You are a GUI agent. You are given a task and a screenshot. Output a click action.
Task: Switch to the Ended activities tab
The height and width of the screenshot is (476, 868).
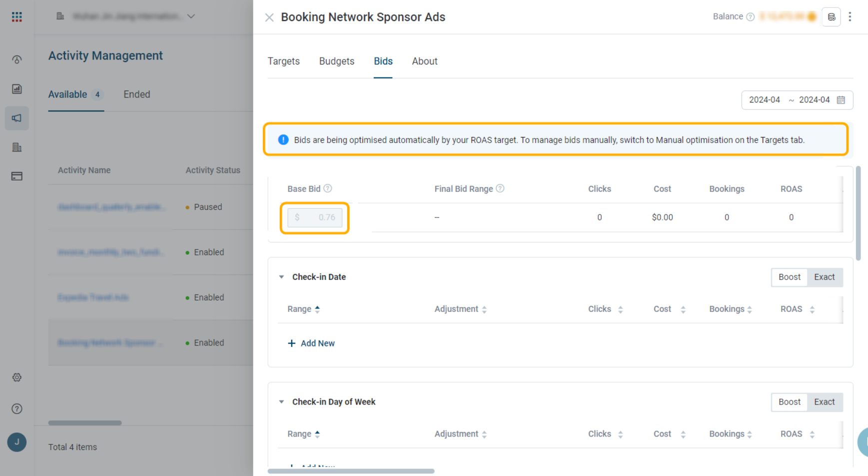[x=137, y=94]
